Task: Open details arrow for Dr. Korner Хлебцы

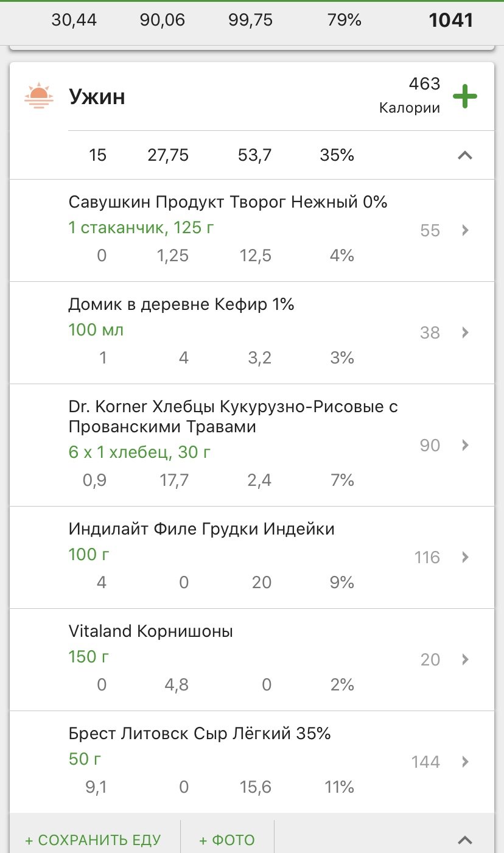Action: [465, 445]
